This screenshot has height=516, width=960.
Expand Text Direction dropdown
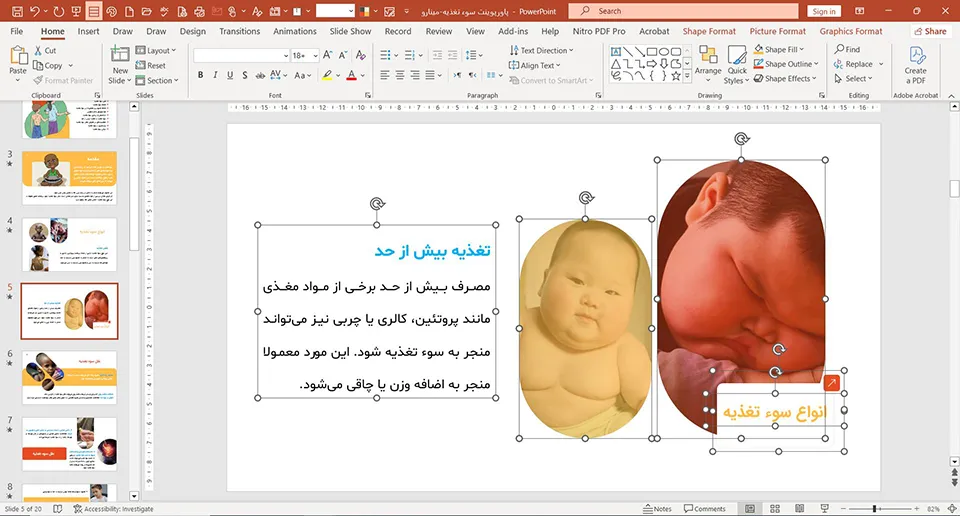pyautogui.click(x=541, y=50)
